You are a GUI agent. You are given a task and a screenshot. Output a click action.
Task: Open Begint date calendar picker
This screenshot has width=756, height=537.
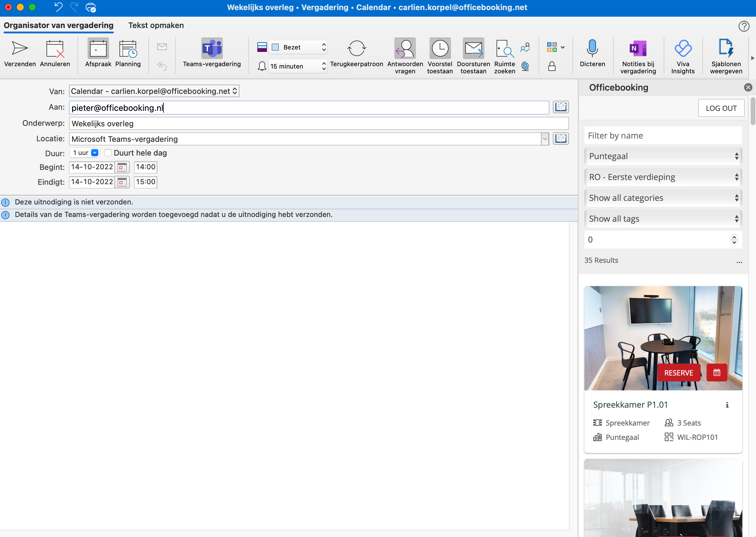tap(122, 167)
